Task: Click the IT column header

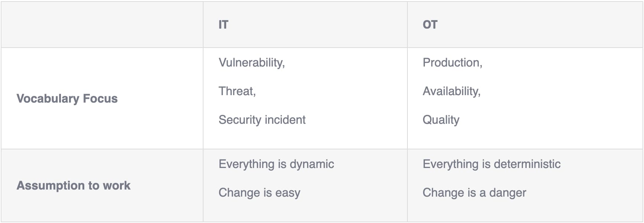Action: coord(224,25)
